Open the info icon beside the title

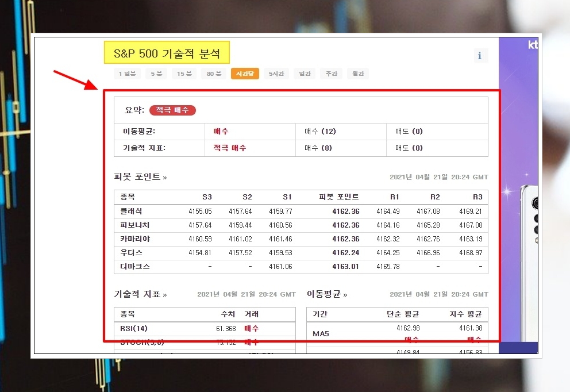click(x=480, y=56)
